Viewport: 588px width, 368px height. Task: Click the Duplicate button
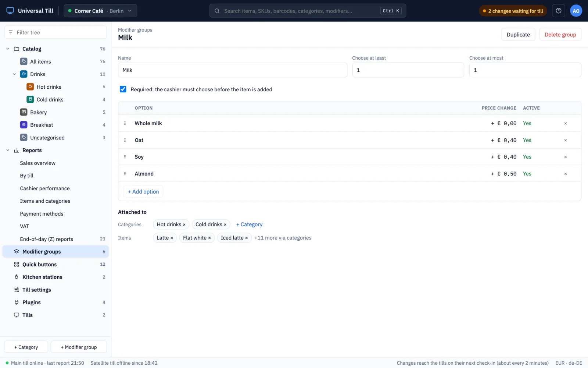tap(518, 35)
